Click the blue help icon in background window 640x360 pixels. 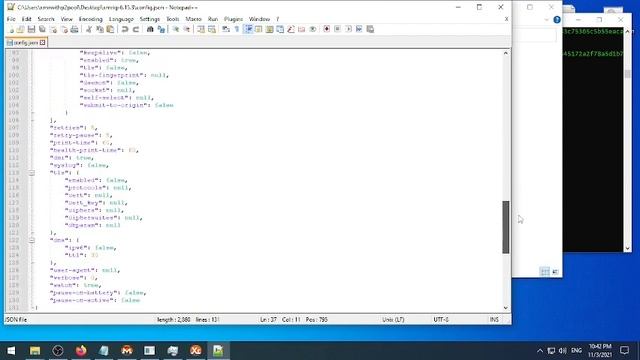557,20
